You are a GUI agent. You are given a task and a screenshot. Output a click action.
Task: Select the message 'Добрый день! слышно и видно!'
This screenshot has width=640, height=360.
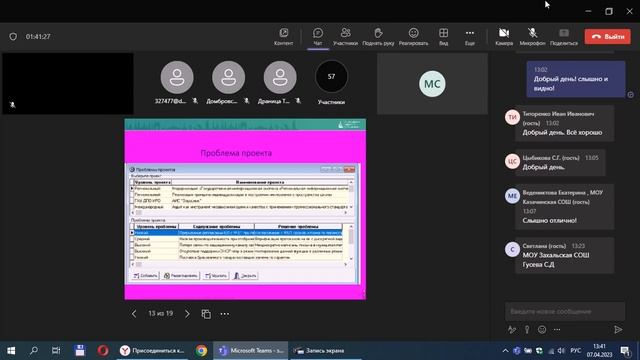tap(576, 79)
